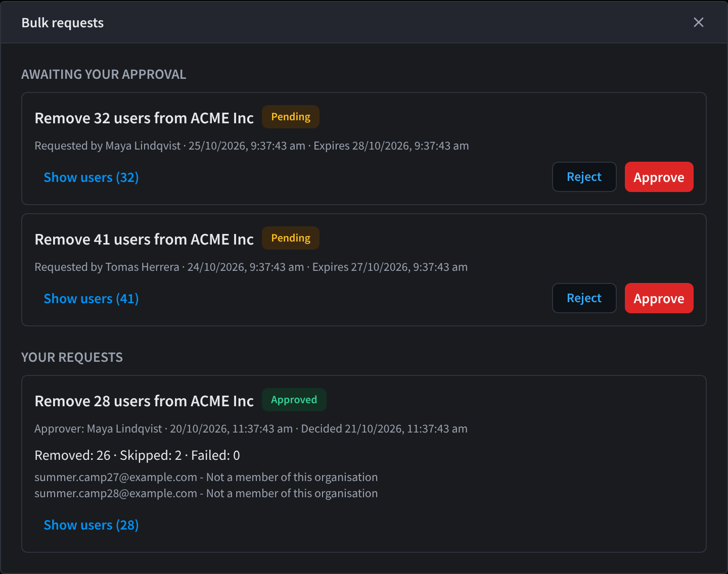Image resolution: width=728 pixels, height=574 pixels.
Task: Expand Show users (32) list
Action: (x=91, y=177)
